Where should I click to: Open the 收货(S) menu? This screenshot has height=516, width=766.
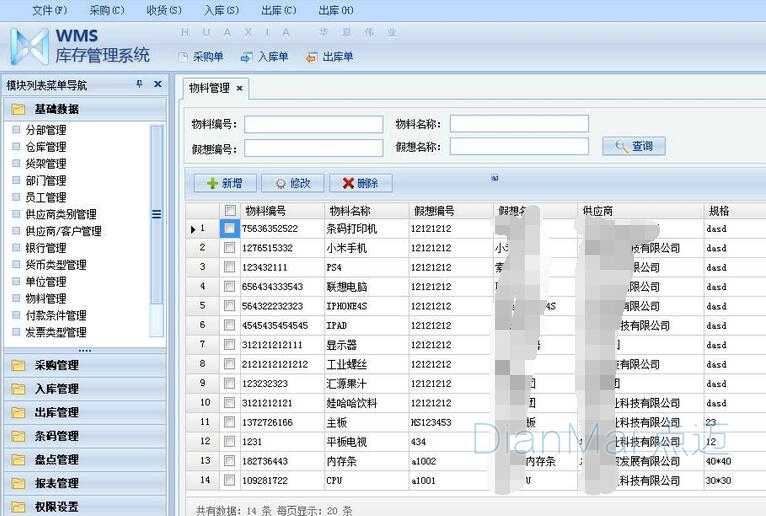(x=164, y=10)
